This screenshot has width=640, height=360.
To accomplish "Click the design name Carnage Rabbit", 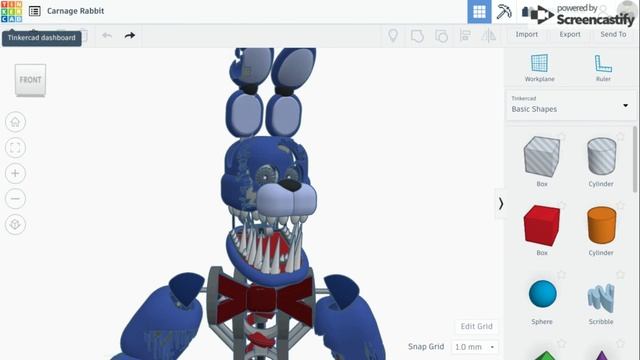I will [x=76, y=11].
